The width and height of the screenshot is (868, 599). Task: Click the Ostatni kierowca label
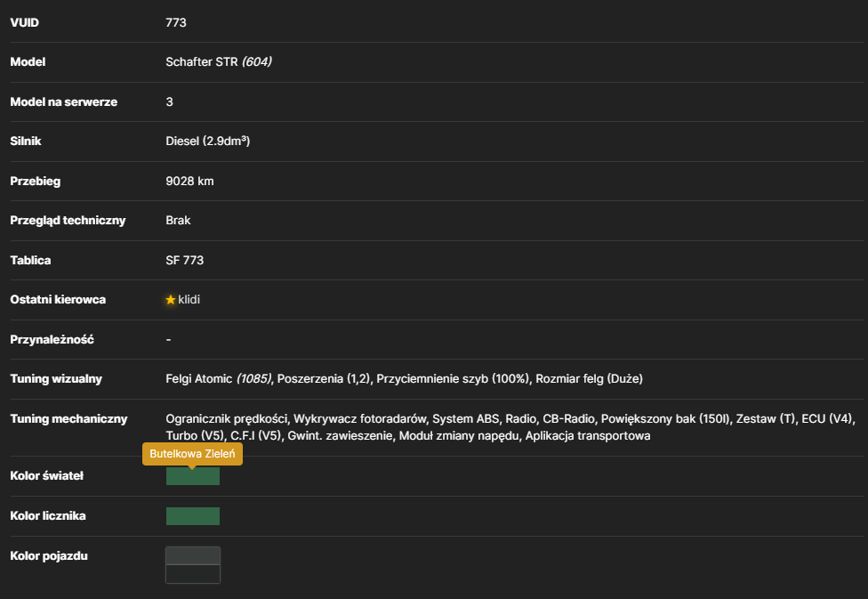58,300
